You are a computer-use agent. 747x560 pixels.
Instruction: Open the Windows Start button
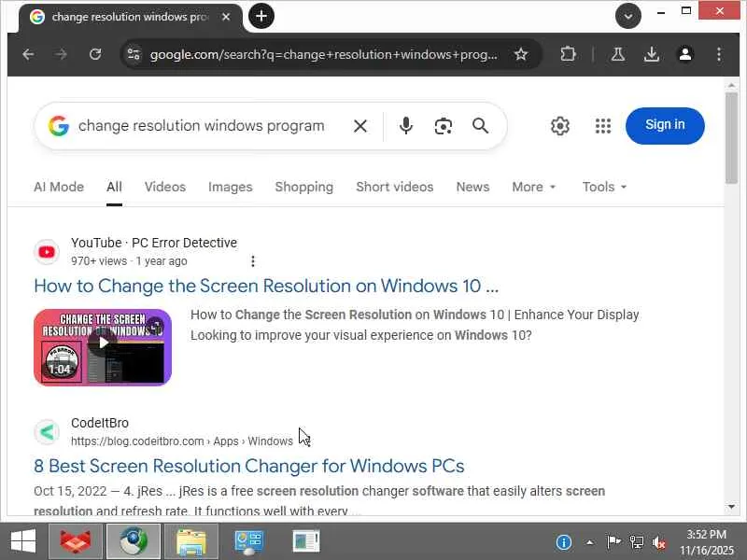point(22,541)
